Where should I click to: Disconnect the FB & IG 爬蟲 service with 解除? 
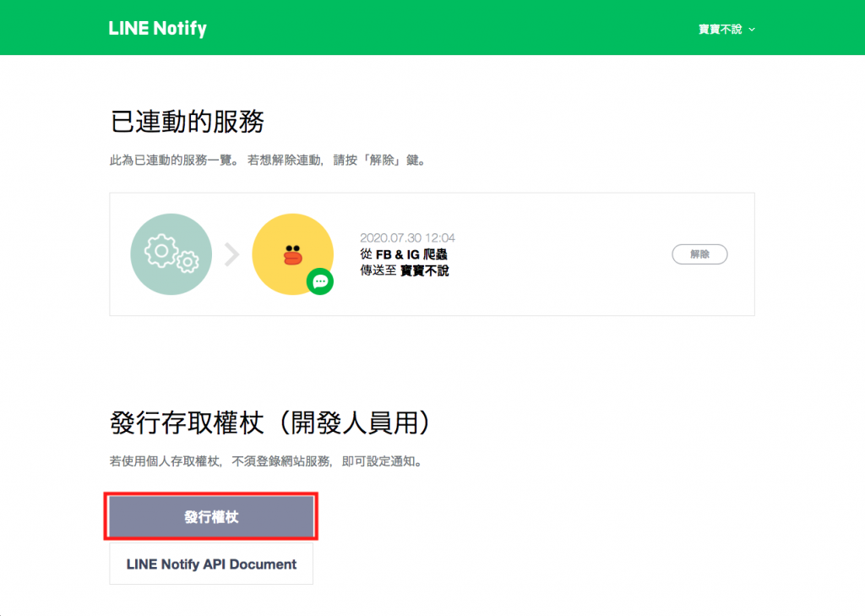click(x=699, y=253)
